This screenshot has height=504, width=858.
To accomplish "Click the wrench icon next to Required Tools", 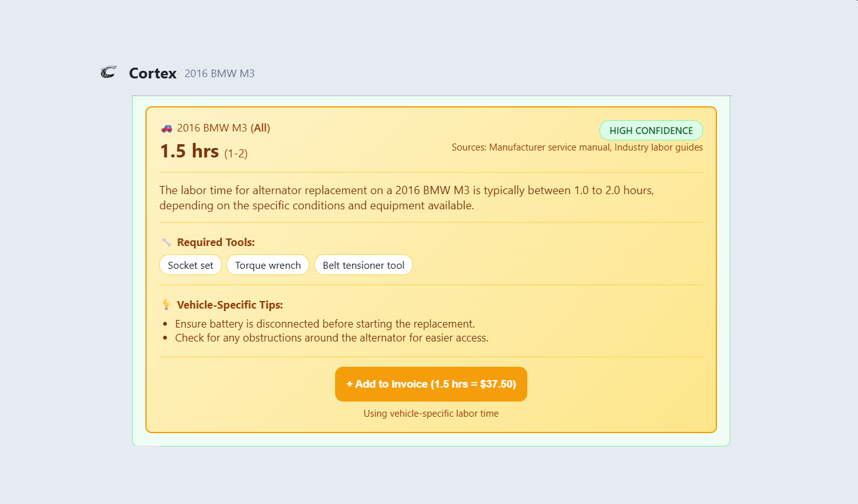I will coord(166,242).
